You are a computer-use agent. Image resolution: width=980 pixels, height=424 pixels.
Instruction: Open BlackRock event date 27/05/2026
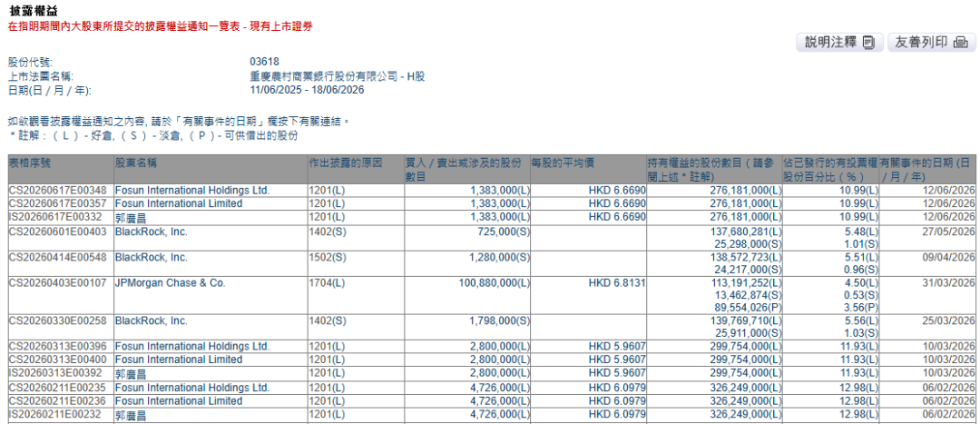click(x=948, y=232)
